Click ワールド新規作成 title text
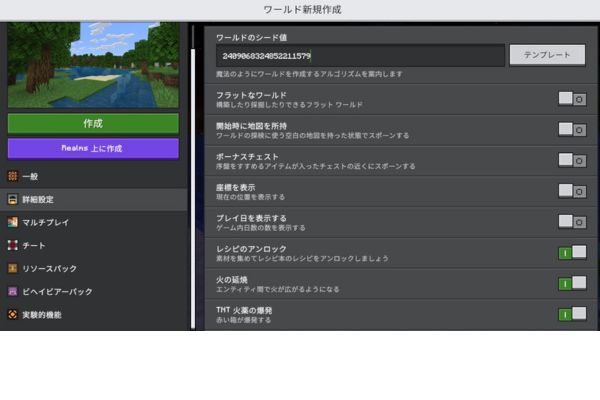 (x=302, y=10)
